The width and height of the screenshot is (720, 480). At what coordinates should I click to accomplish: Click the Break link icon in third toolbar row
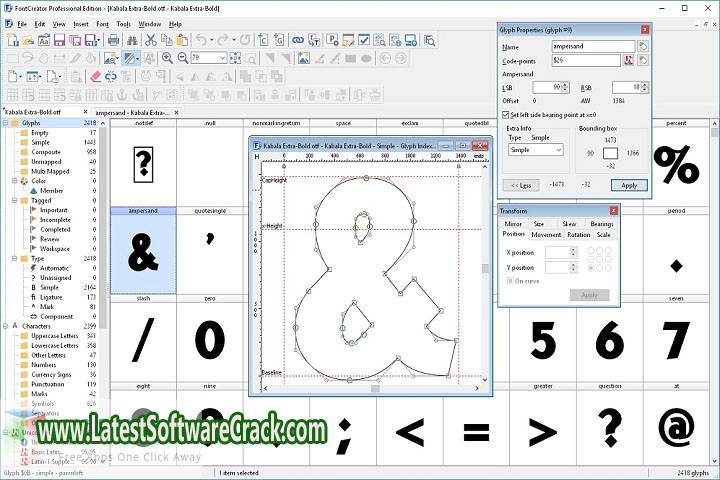[111, 76]
